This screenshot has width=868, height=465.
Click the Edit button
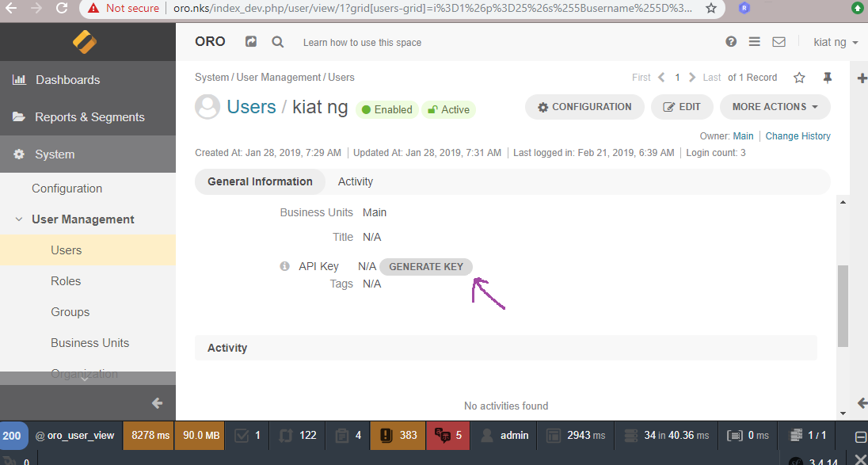(x=681, y=107)
